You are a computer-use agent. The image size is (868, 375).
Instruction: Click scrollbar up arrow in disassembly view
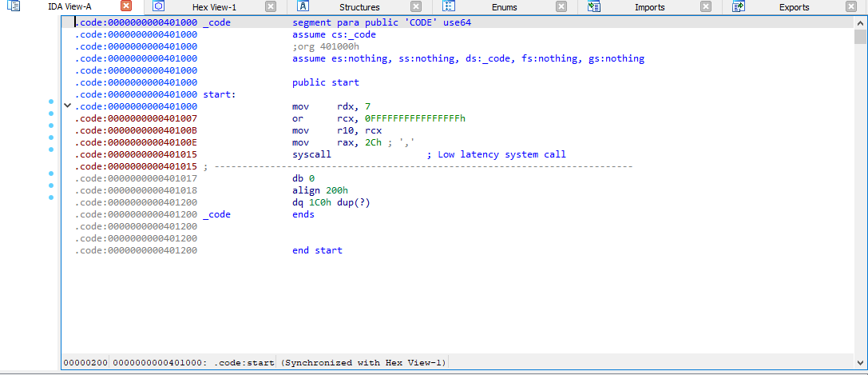860,22
